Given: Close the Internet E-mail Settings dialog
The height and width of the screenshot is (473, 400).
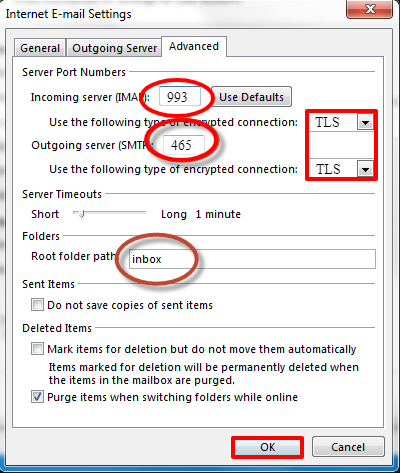Looking at the screenshot, I should coord(369,9).
